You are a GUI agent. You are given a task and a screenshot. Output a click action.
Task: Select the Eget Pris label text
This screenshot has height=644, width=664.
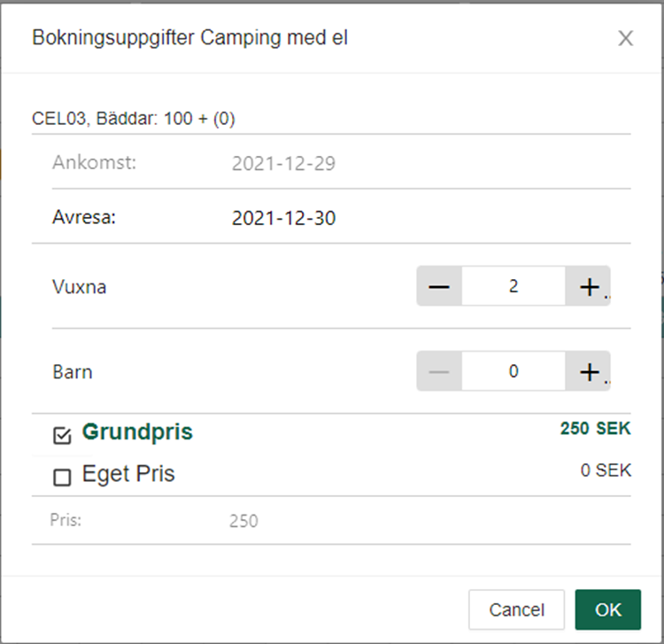[128, 474]
